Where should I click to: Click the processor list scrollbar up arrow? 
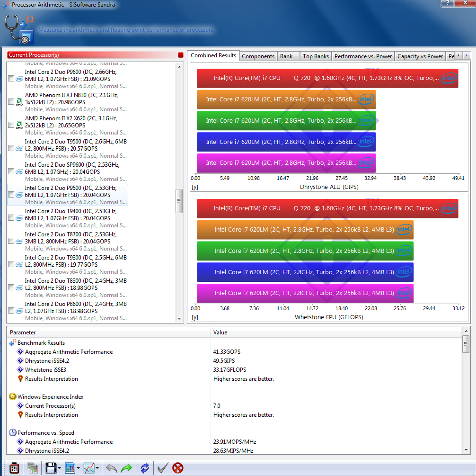pos(179,67)
